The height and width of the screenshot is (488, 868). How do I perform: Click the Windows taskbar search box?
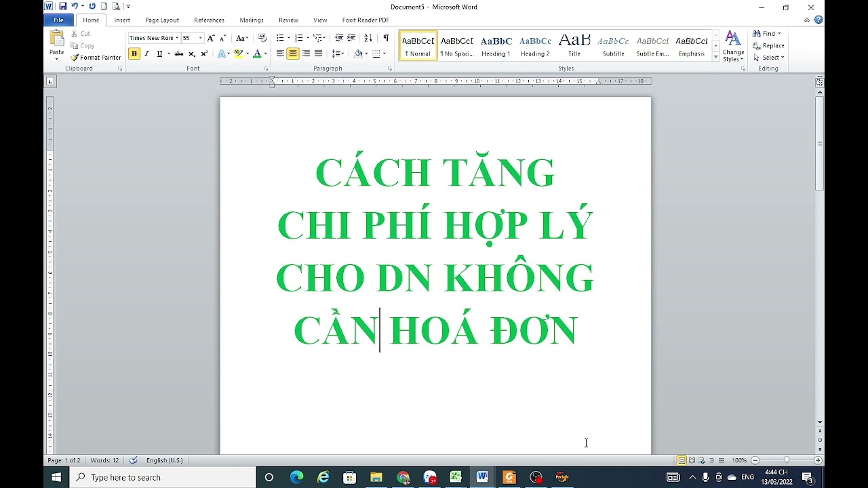163,477
